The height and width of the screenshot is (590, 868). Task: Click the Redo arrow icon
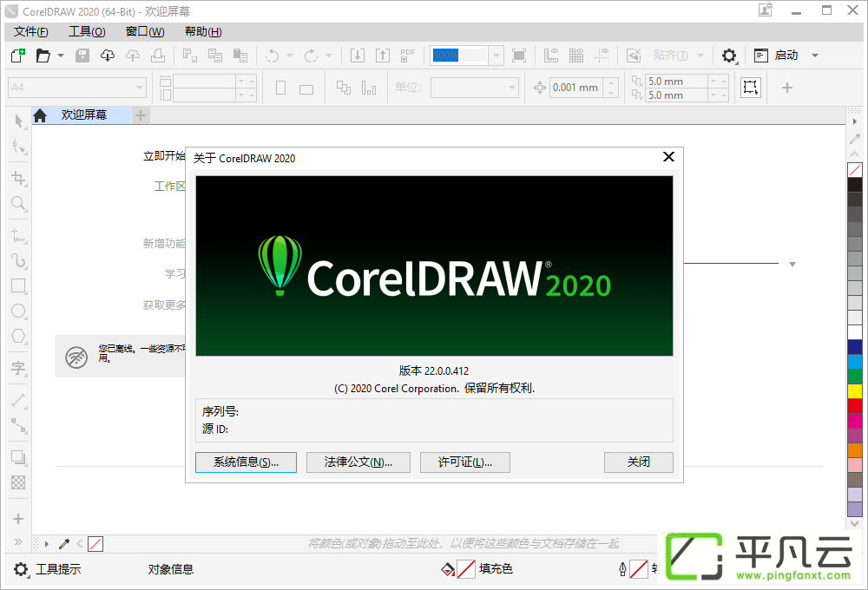(x=311, y=56)
